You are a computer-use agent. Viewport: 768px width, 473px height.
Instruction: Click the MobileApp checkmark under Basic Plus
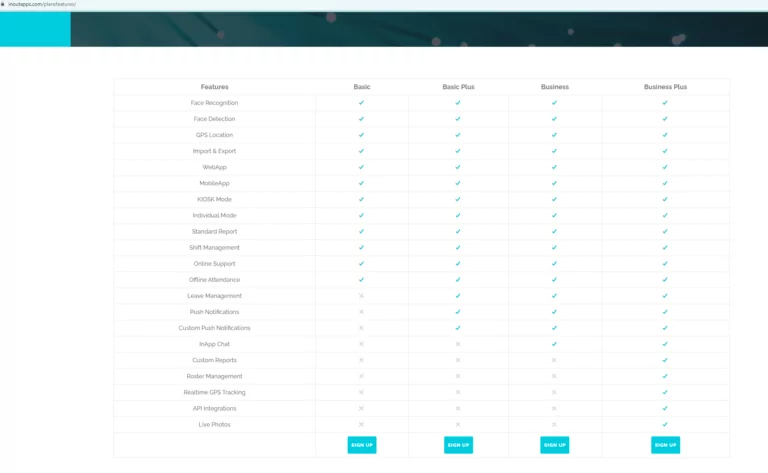pos(458,183)
